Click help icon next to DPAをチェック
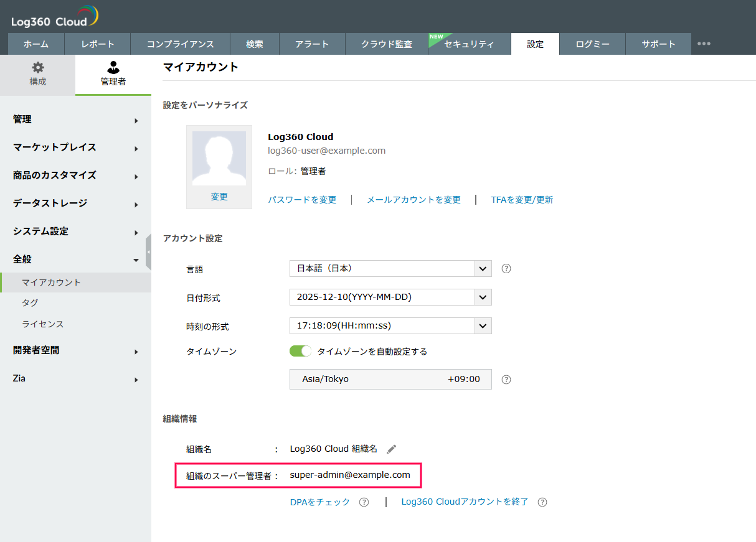Viewport: 756px width, 542px height. 364,502
